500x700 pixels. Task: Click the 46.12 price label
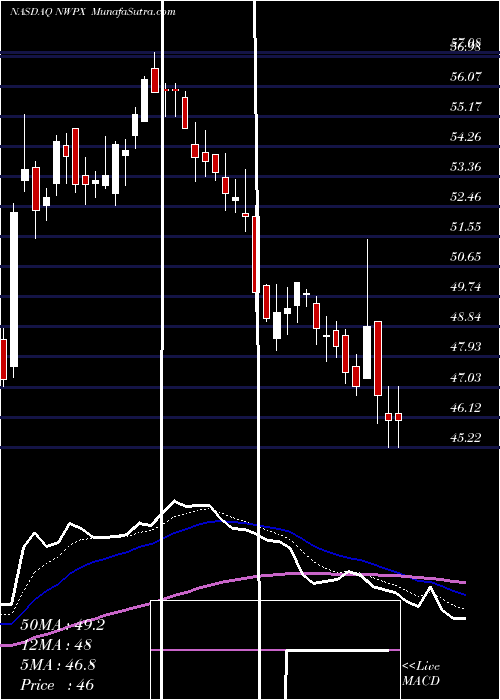[x=466, y=408]
